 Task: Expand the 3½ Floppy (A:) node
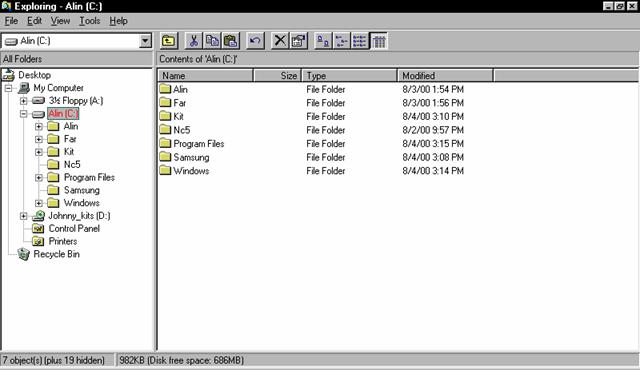click(24, 100)
